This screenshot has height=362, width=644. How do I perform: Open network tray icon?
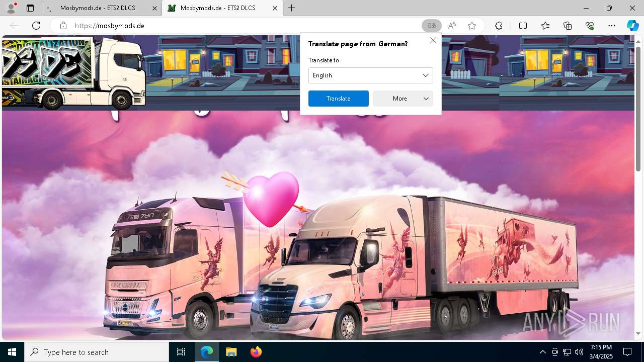pyautogui.click(x=567, y=352)
